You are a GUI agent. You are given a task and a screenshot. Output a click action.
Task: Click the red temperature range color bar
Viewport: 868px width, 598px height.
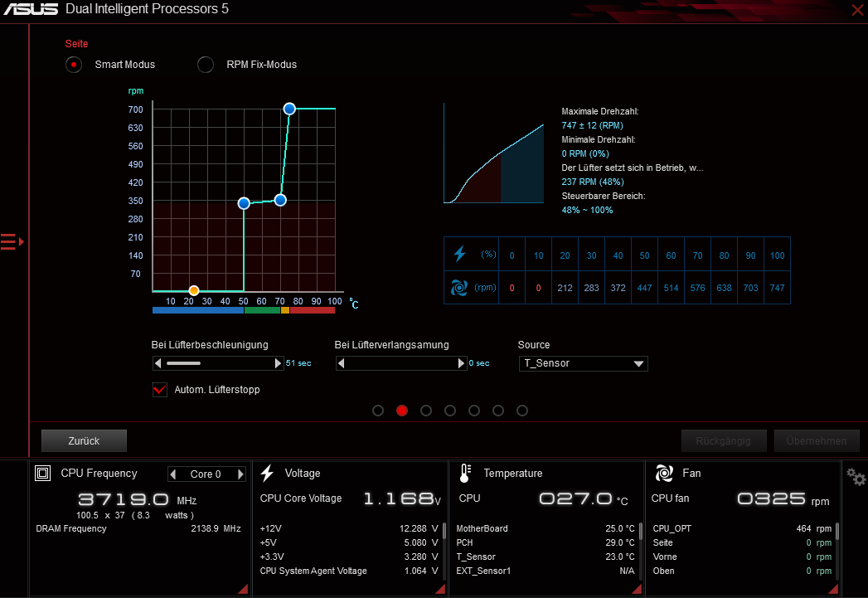coord(313,310)
